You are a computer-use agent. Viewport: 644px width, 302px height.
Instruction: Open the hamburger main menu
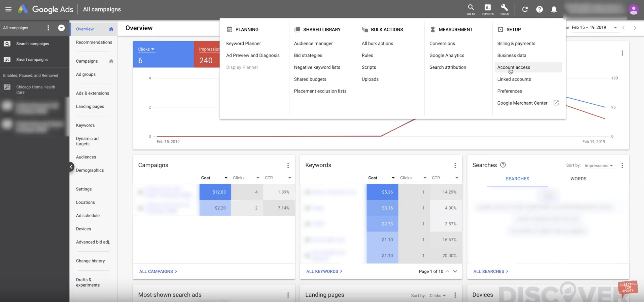pyautogui.click(x=8, y=9)
